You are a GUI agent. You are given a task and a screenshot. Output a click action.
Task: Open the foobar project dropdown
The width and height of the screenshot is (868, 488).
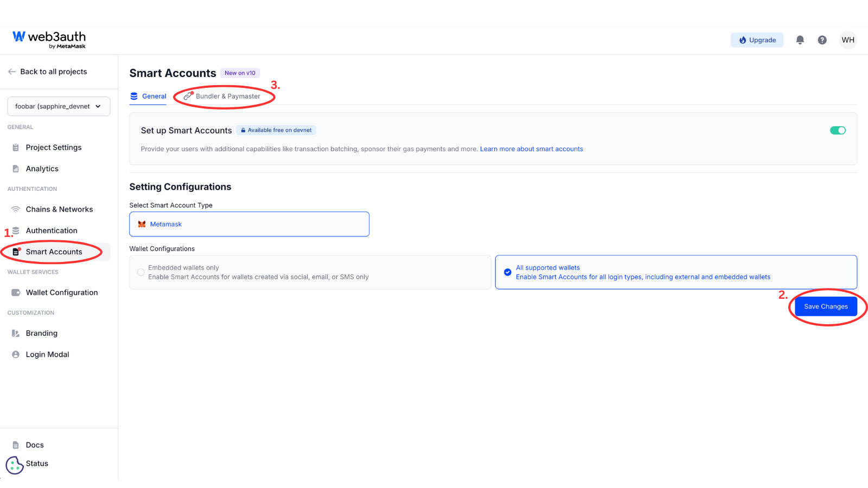(x=59, y=106)
